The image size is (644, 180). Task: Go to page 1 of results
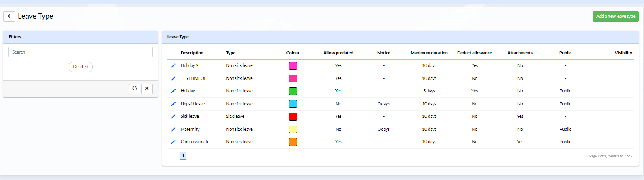pos(183,156)
